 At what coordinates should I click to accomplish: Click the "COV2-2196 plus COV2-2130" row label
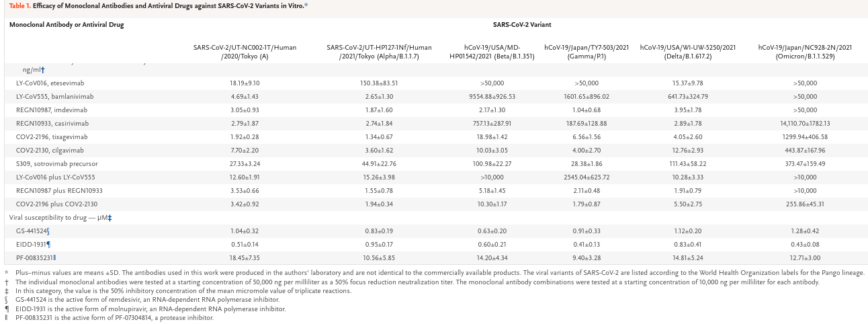click(x=58, y=204)
